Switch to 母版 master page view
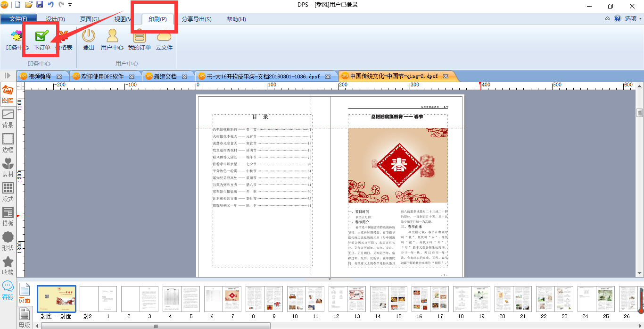Screen dimensions: 644x329 pos(25,316)
